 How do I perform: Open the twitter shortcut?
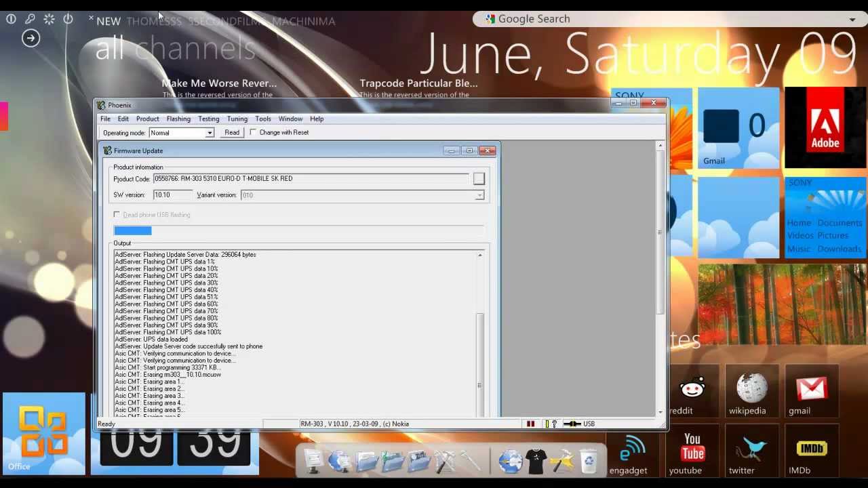coord(751,451)
